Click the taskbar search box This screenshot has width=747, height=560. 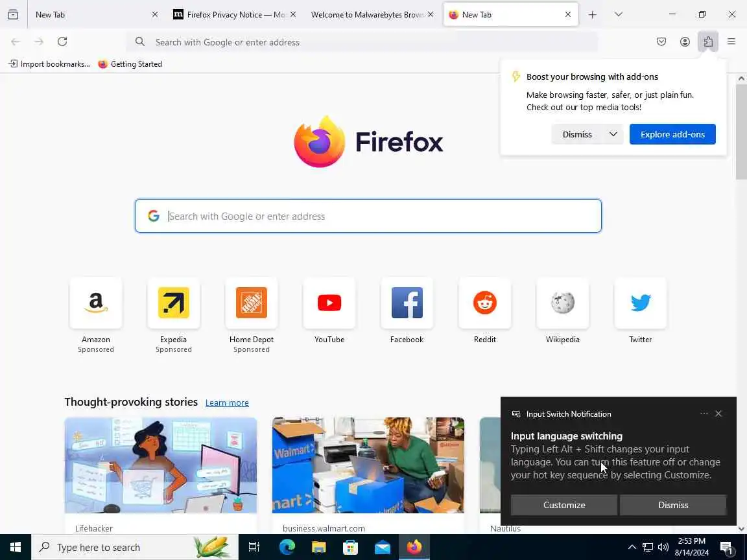point(135,547)
